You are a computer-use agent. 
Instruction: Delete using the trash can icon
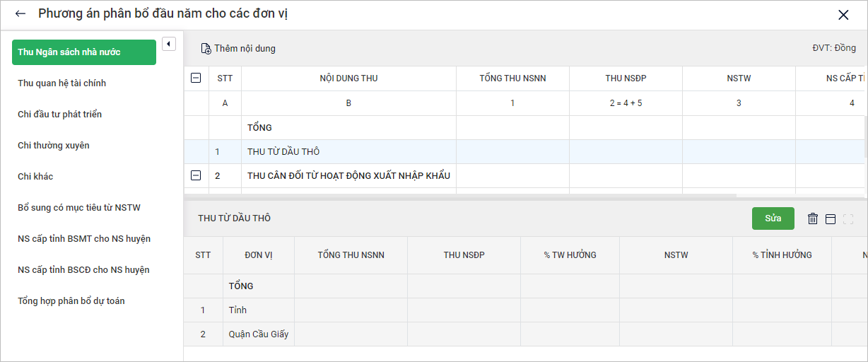tap(813, 218)
